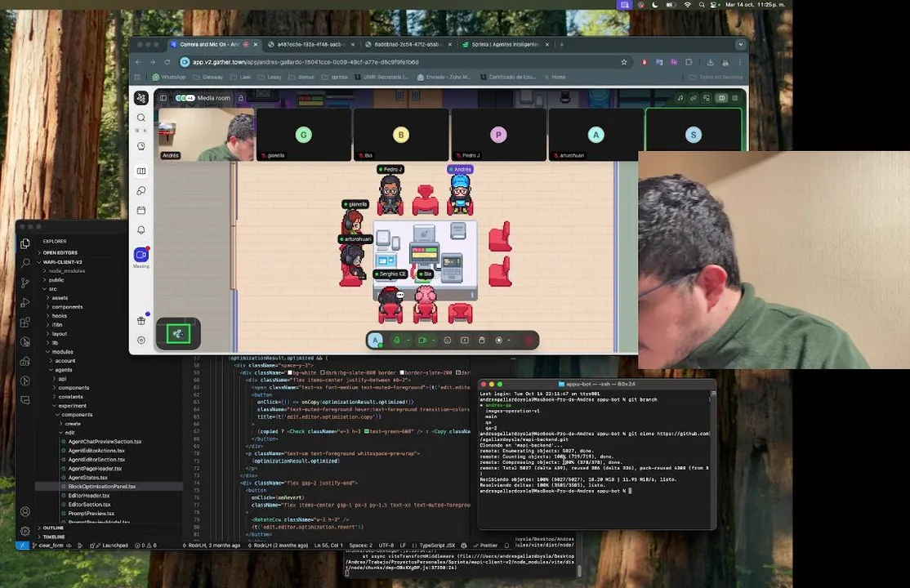Image resolution: width=910 pixels, height=588 pixels.
Task: Open microphone options arrow in Gather toolbar
Action: [x=408, y=341]
